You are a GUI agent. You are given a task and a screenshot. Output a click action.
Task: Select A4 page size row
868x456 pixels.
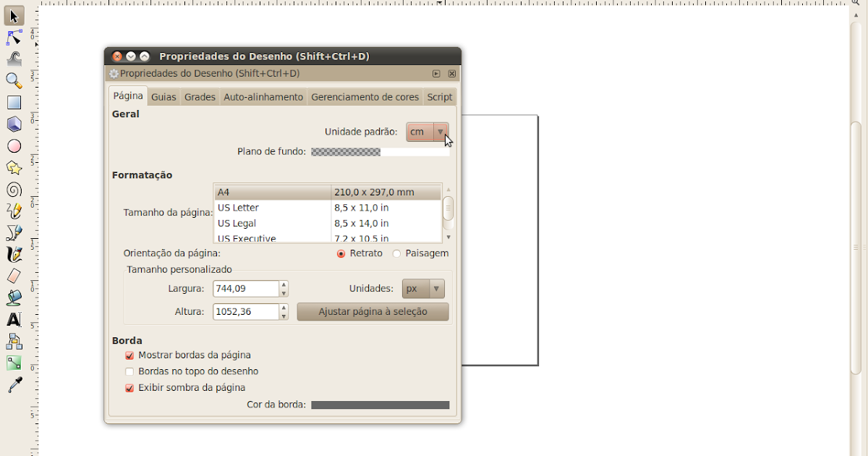tap(328, 192)
